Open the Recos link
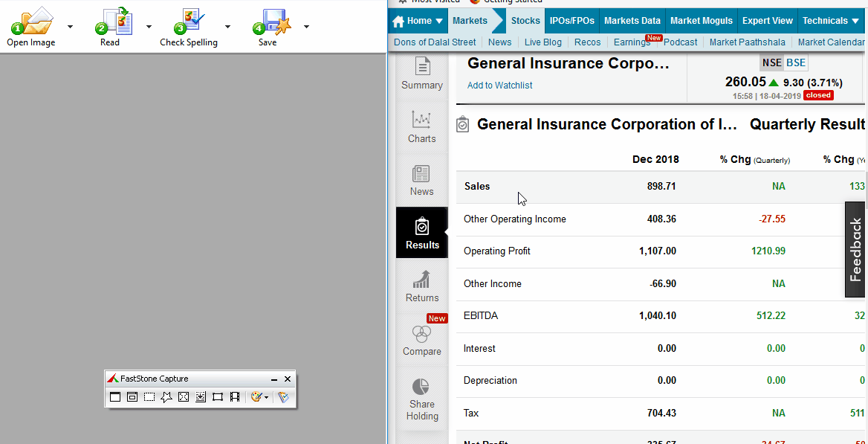Viewport: 868px width, 444px height. pyautogui.click(x=587, y=42)
